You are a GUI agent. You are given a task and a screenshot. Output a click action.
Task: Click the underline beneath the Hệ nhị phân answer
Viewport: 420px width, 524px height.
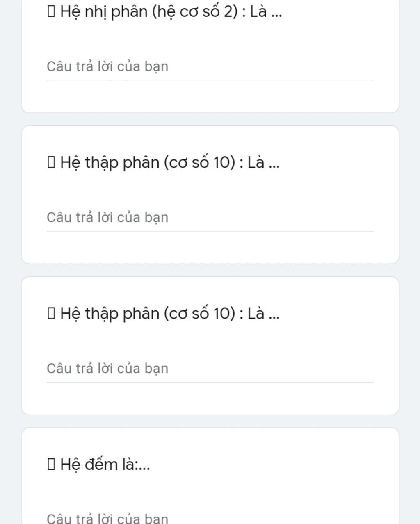(210, 80)
